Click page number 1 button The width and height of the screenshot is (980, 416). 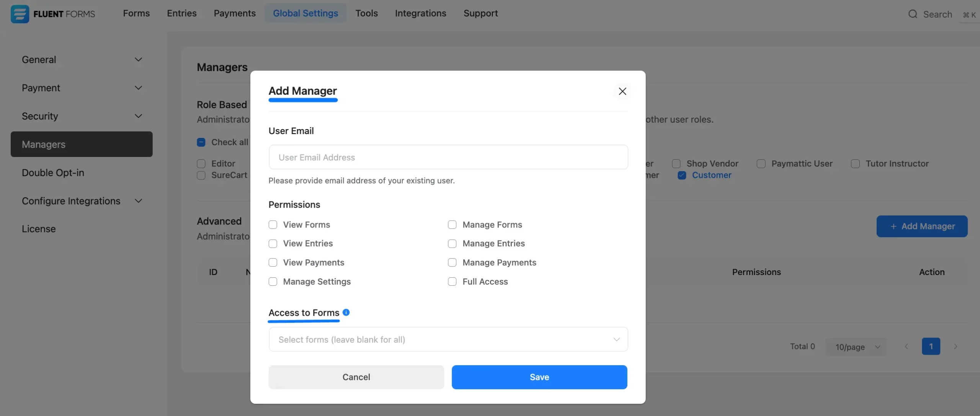coord(931,346)
